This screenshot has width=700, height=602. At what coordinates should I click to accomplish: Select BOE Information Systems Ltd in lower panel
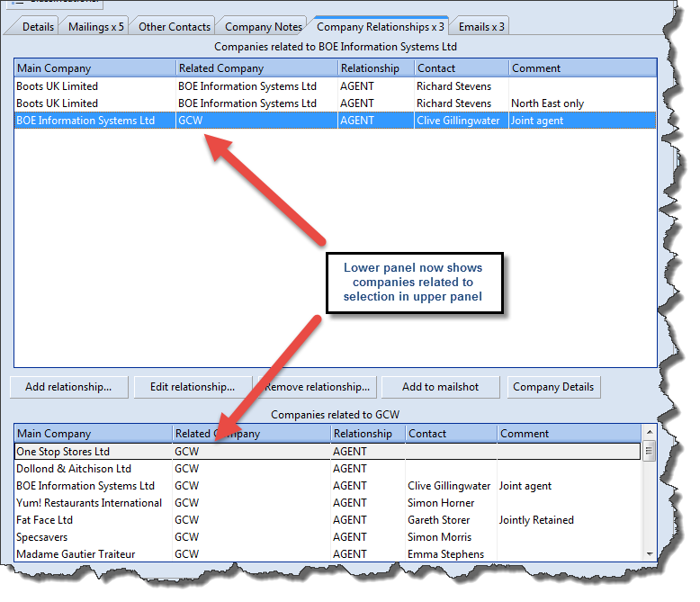coord(328,486)
